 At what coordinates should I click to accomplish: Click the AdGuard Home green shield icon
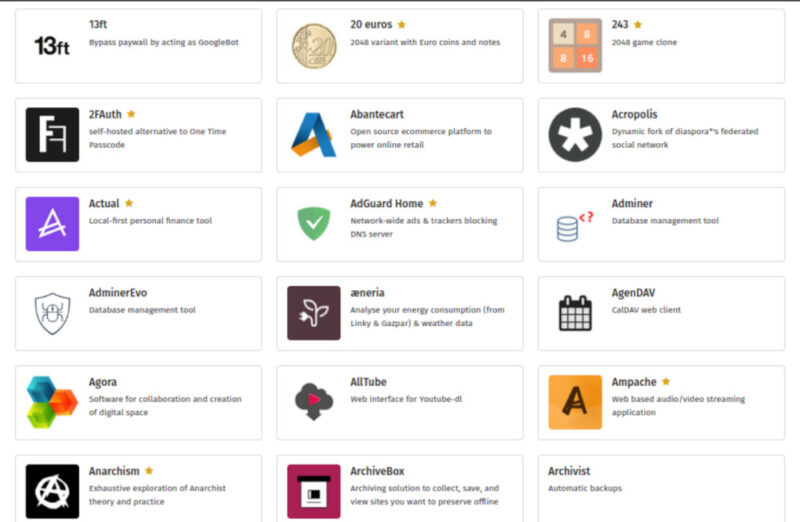pyautogui.click(x=314, y=223)
